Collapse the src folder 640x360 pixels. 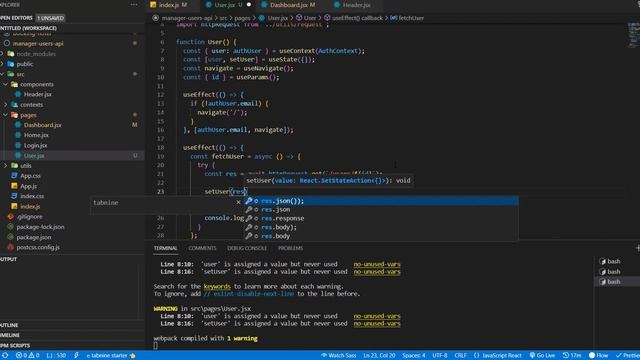click(x=20, y=74)
